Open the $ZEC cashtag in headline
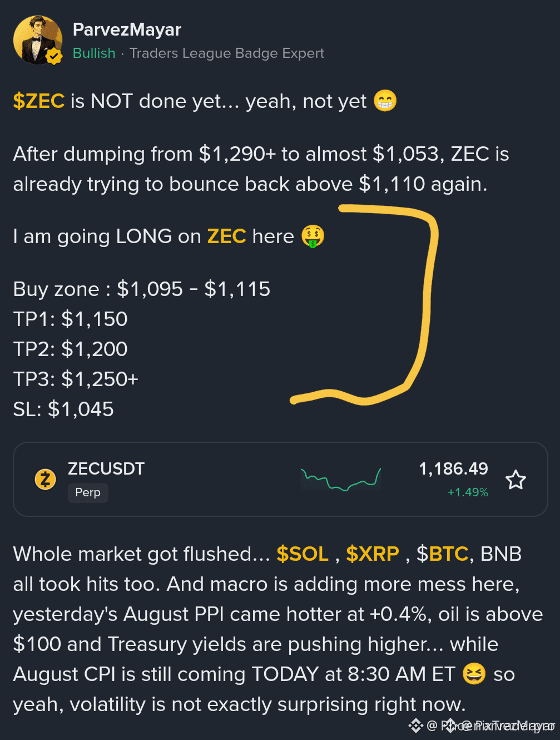 [39, 101]
